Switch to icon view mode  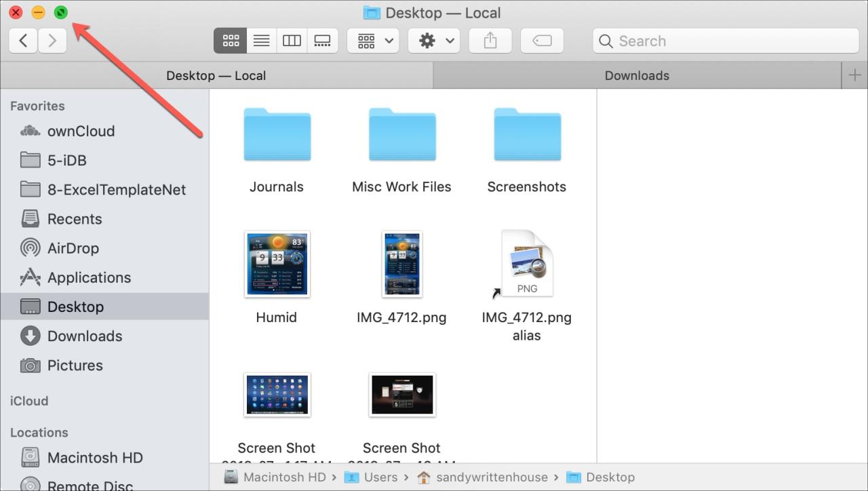click(231, 41)
